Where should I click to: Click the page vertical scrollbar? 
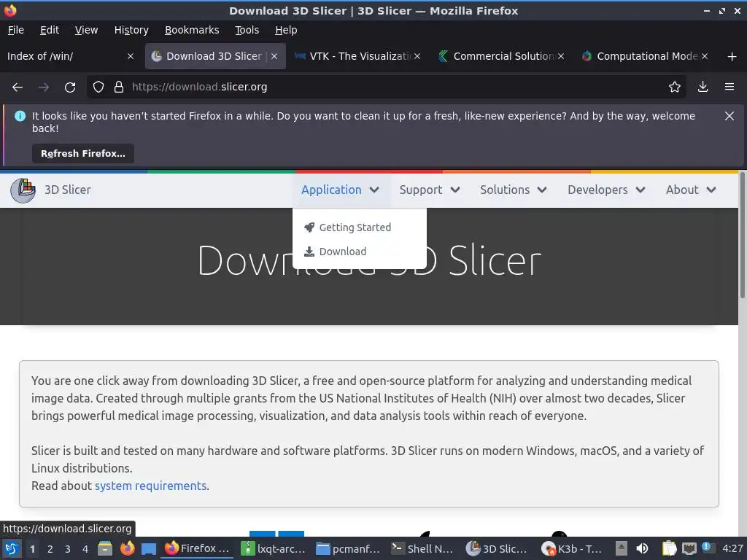(x=742, y=236)
